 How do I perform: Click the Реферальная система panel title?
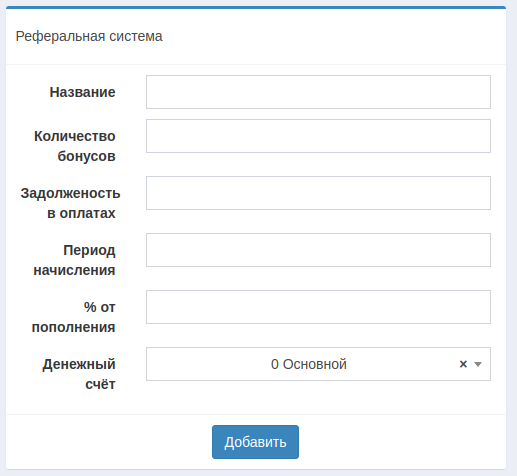pyautogui.click(x=89, y=36)
